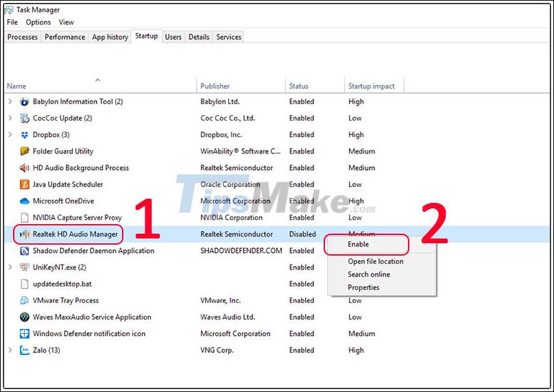Expand the CocCoc Update group
The width and height of the screenshot is (554, 392).
10,118
